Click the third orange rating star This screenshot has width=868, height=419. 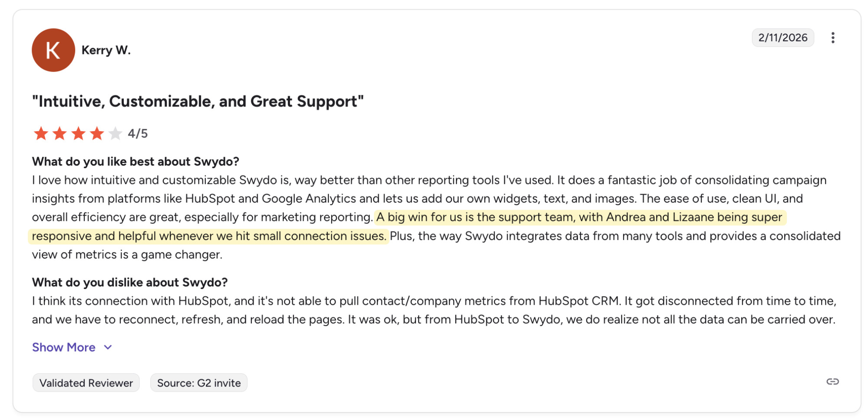click(78, 133)
